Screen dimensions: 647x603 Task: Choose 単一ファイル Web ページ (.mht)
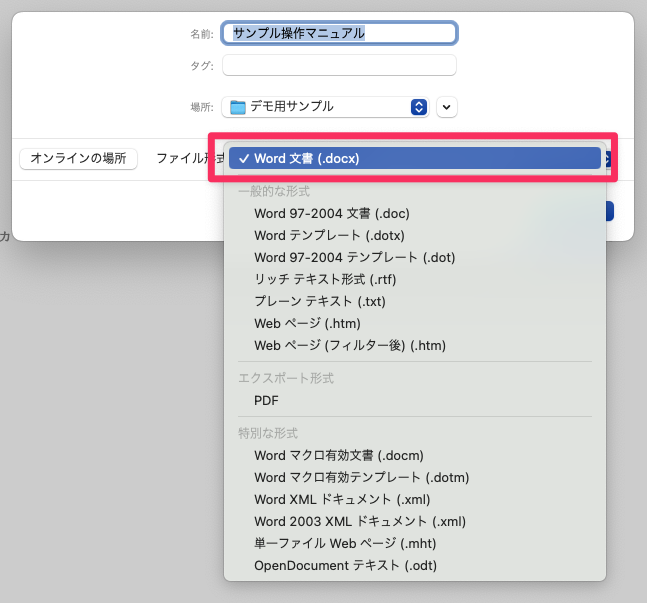tap(415, 544)
